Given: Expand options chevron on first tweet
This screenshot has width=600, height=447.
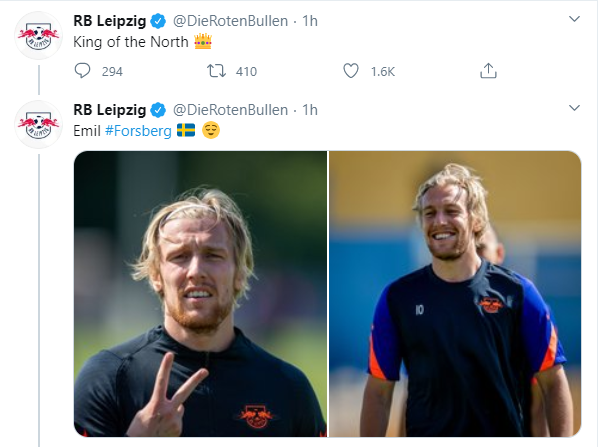Looking at the screenshot, I should pyautogui.click(x=573, y=20).
